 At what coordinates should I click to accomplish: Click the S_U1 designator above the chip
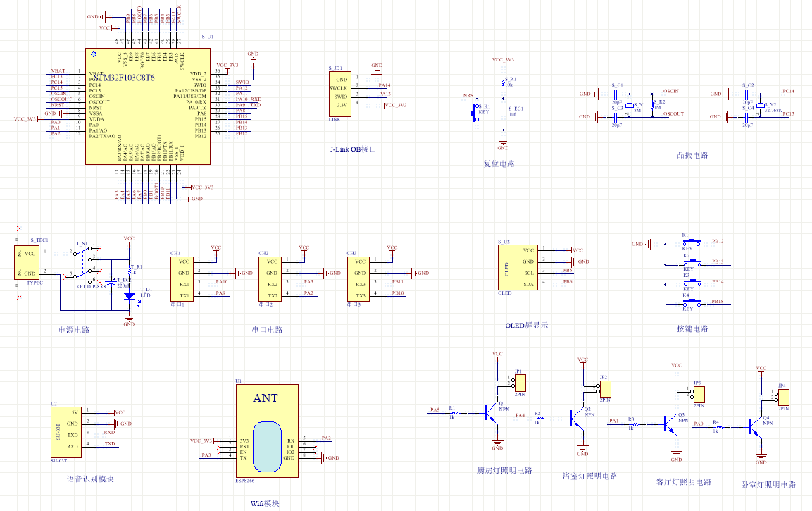208,37
